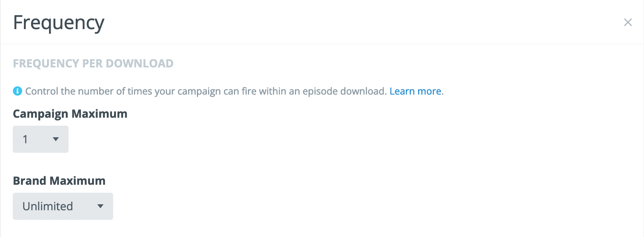This screenshot has width=644, height=237.
Task: Select the "1" value in Campaign Maximum
Action: [25, 139]
